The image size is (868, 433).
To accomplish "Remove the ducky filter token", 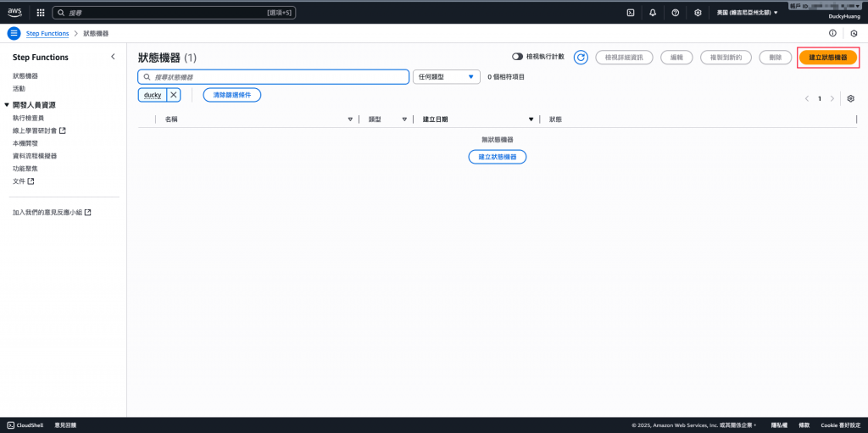I will click(x=174, y=95).
